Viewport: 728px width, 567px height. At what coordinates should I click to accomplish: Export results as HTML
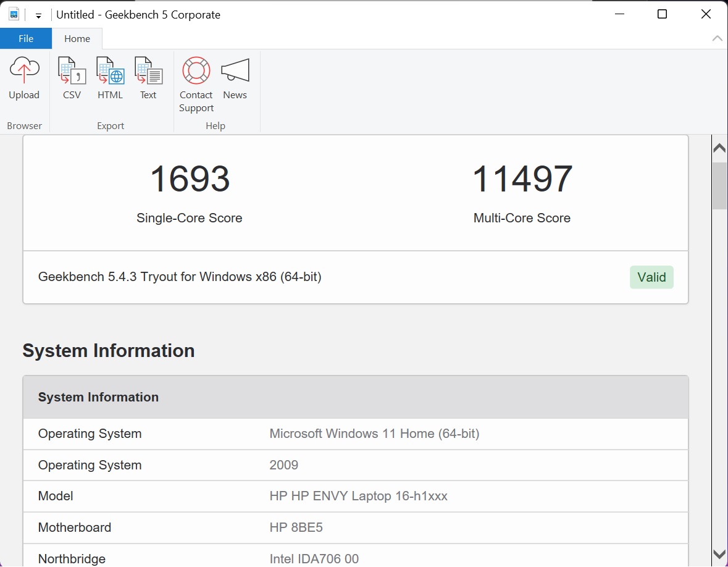point(110,71)
